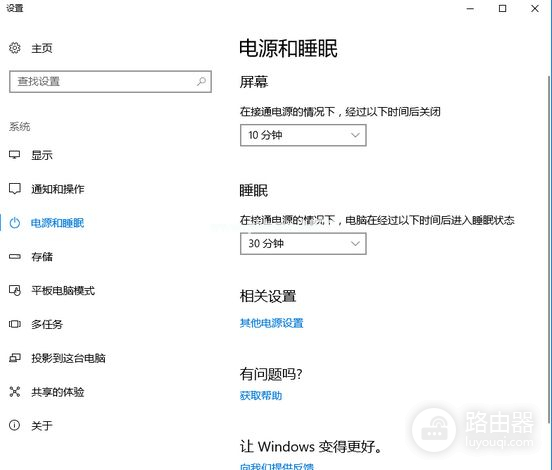Open the sleep timeout 30 分钟 dropdown
This screenshot has height=470, width=552.
click(x=303, y=244)
